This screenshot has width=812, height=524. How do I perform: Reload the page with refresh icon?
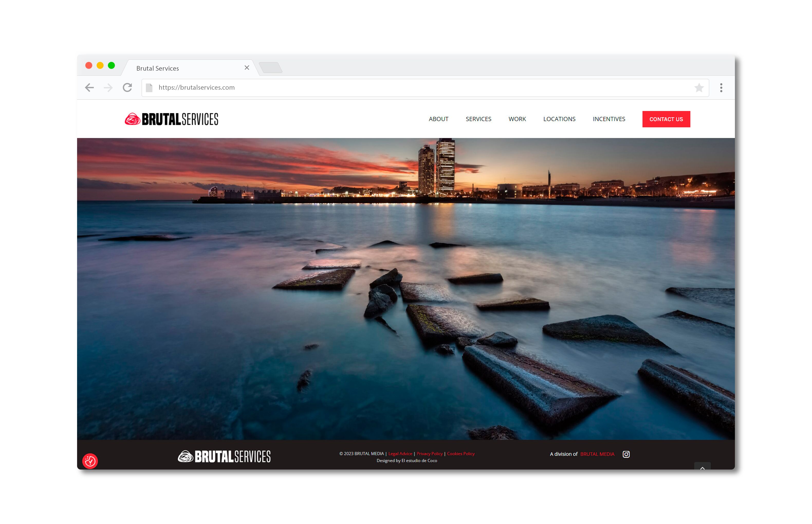click(127, 87)
